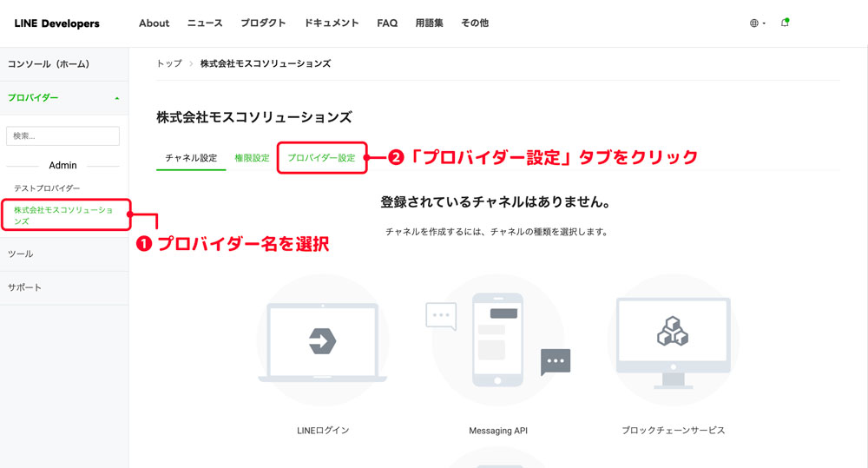Expand the language dropdown caret
This screenshot has height=468, width=868.
764,23
